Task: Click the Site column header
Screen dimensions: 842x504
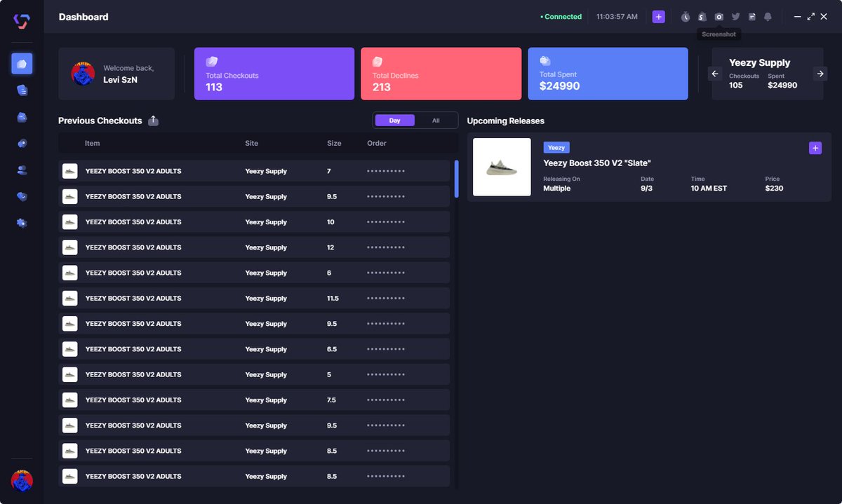Action: coord(251,143)
